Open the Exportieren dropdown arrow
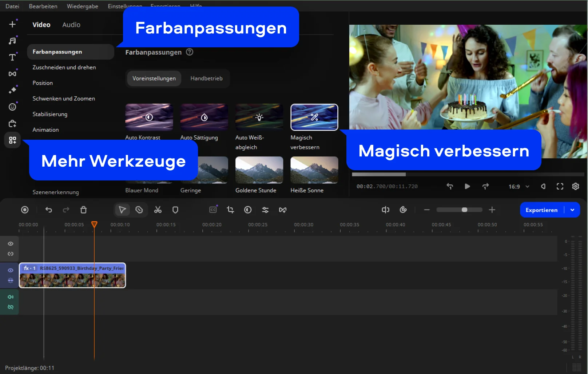Image resolution: width=588 pixels, height=374 pixels. (572, 210)
